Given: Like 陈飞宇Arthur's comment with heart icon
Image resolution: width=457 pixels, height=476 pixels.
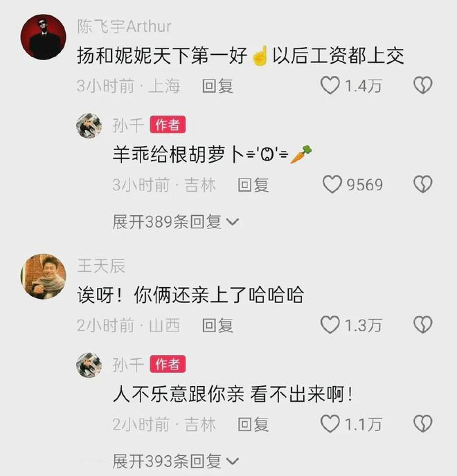Looking at the screenshot, I should (x=330, y=85).
